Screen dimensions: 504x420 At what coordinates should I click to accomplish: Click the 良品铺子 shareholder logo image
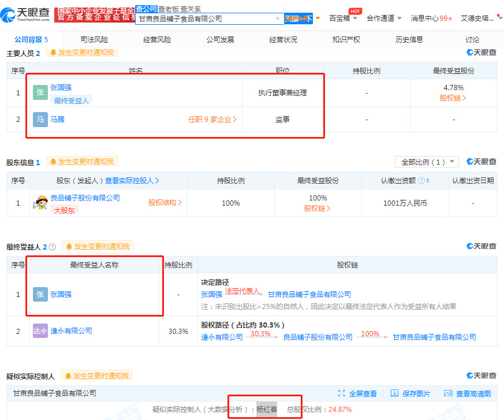pyautogui.click(x=40, y=203)
